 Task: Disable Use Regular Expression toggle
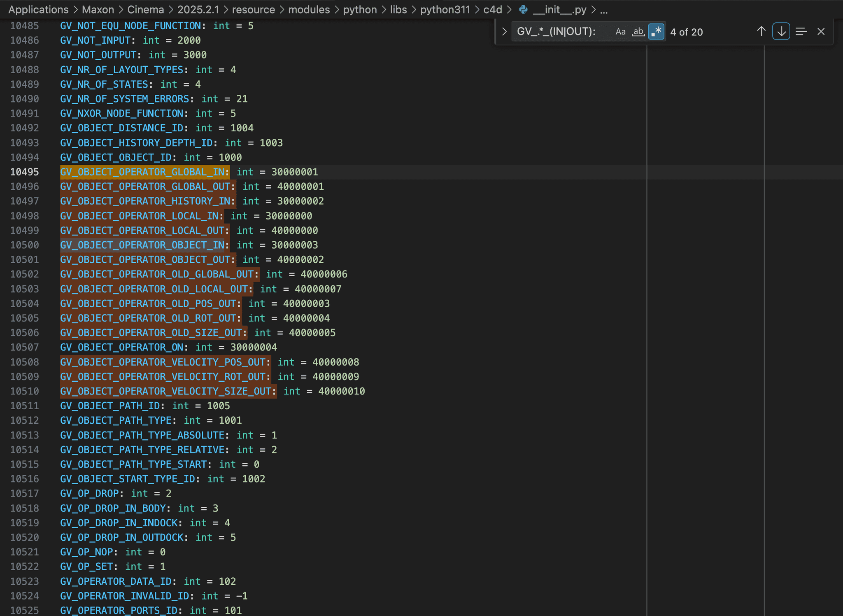click(656, 32)
